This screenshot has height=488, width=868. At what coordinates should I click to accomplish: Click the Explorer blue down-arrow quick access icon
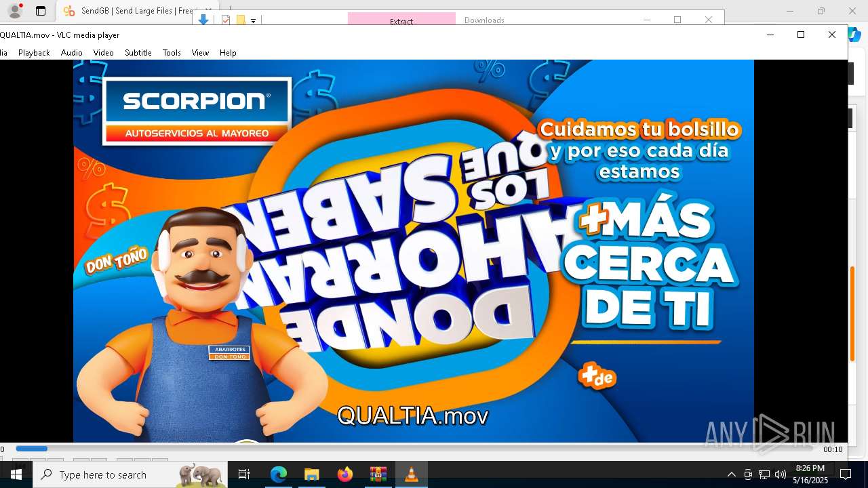click(x=203, y=20)
